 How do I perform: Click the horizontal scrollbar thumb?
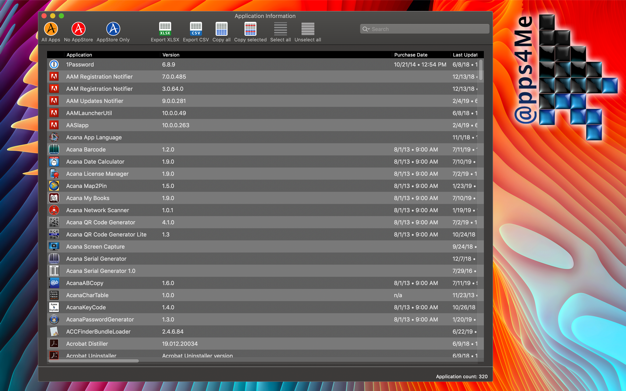pyautogui.click(x=93, y=361)
